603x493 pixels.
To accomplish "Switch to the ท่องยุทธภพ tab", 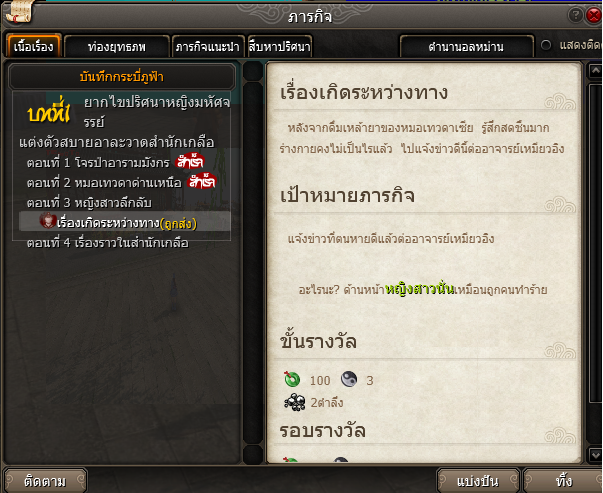I will coord(117,47).
